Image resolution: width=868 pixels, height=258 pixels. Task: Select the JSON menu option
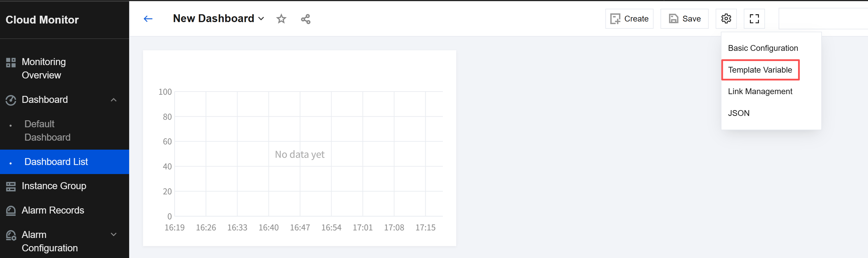click(x=739, y=113)
